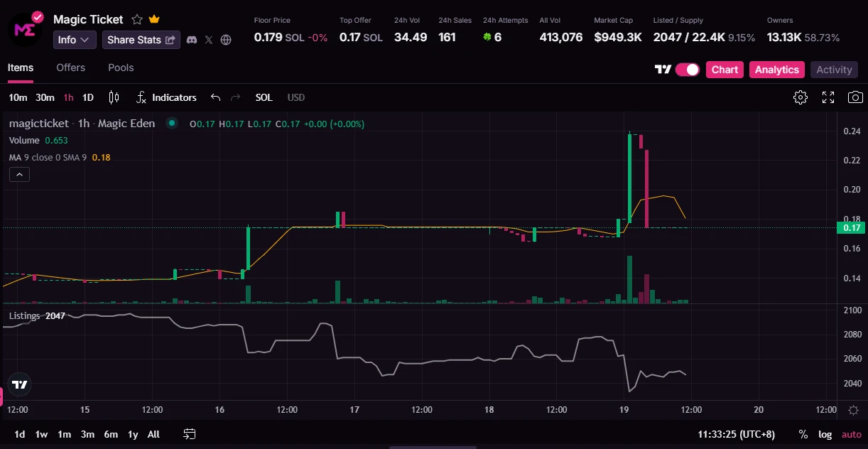Toggle the TradingView chart switch

687,70
